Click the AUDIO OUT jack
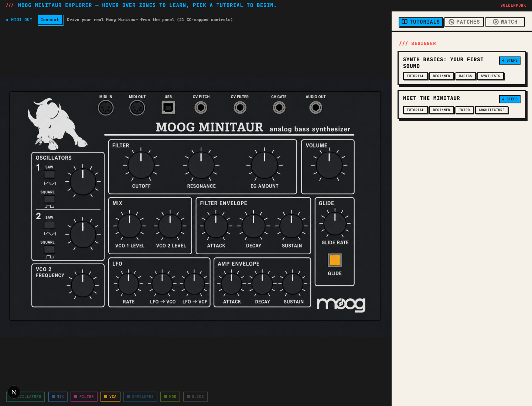The height and width of the screenshot is (406, 532). pyautogui.click(x=316, y=107)
